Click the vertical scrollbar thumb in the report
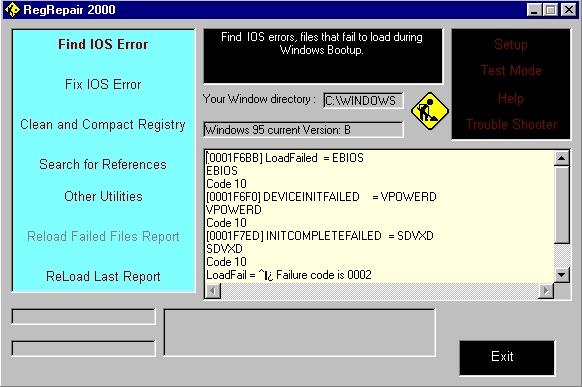582x387 pixels. pyautogui.click(x=562, y=204)
